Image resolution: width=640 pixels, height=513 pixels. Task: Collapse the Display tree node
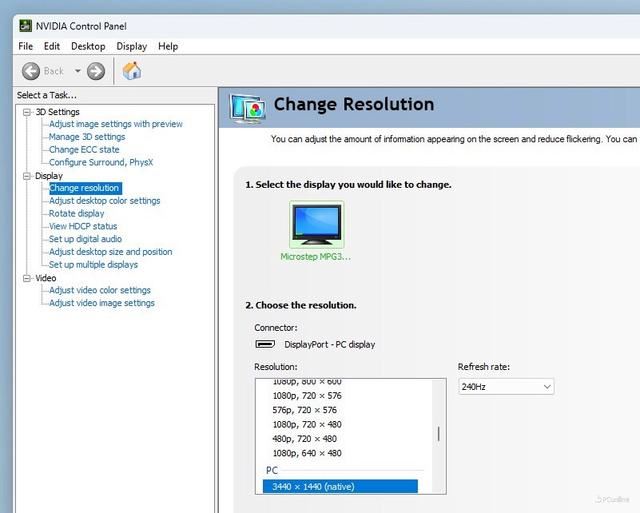(28, 176)
